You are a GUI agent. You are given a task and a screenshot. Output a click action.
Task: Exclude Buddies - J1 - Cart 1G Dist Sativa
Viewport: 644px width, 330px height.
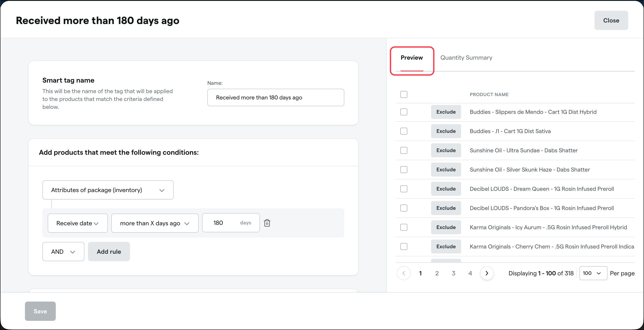click(x=446, y=131)
